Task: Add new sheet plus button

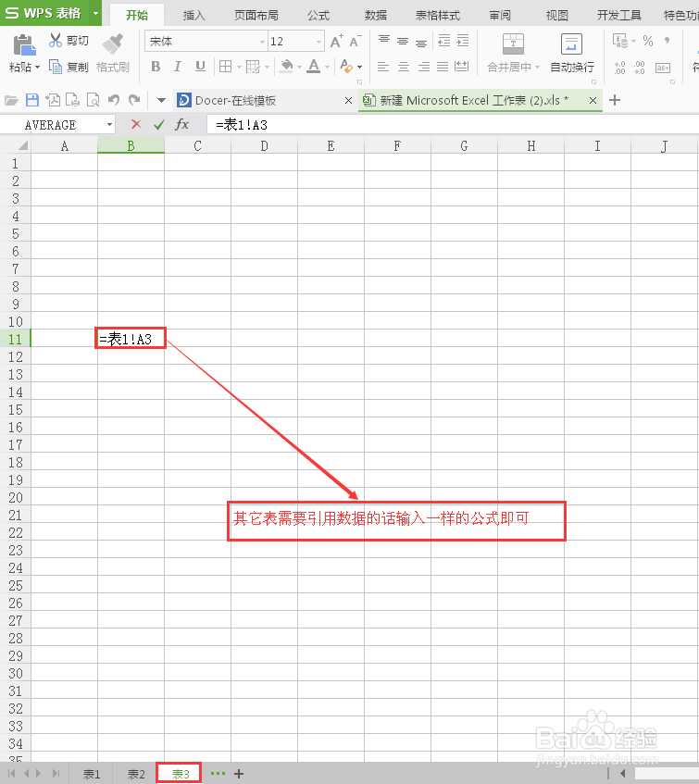Action: [x=239, y=774]
